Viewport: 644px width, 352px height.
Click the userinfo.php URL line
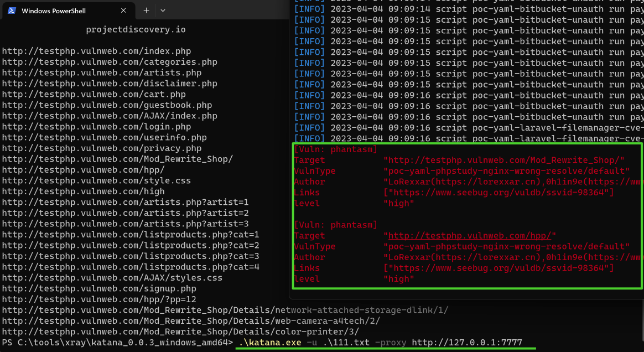pos(105,138)
